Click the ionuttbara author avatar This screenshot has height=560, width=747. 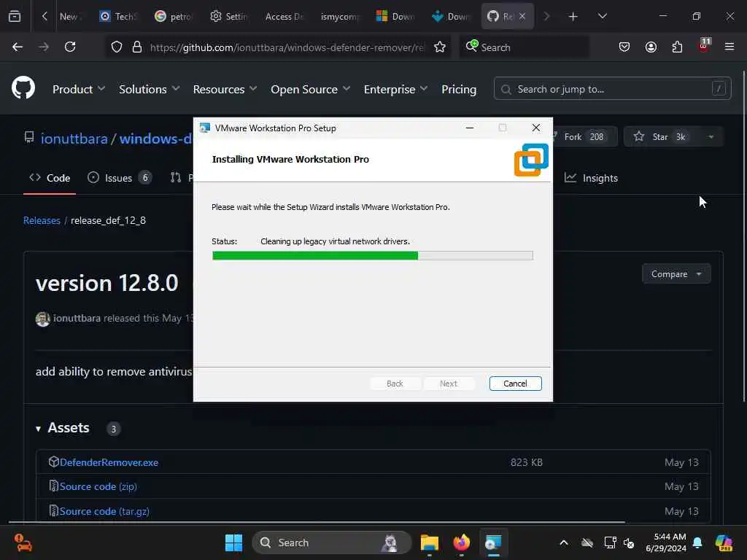tap(43, 319)
